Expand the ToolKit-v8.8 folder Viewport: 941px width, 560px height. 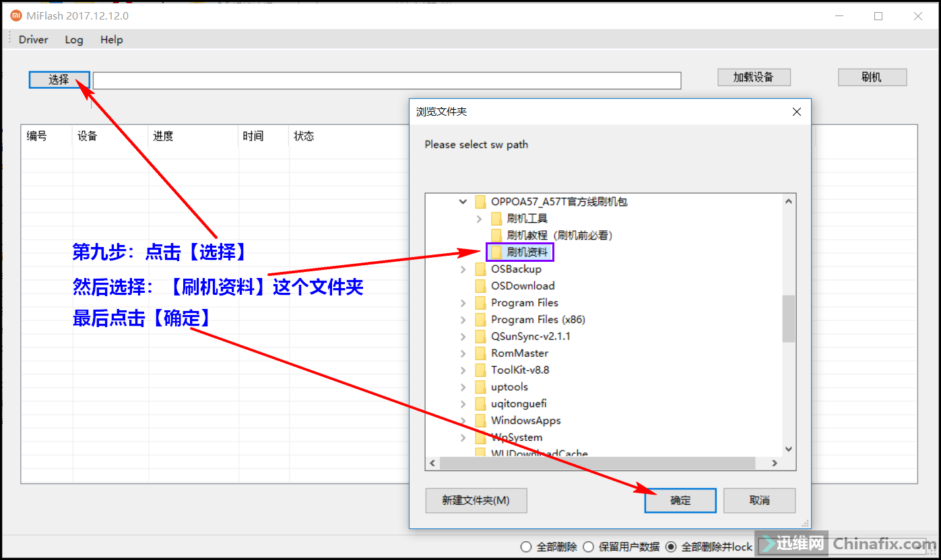coord(463,370)
